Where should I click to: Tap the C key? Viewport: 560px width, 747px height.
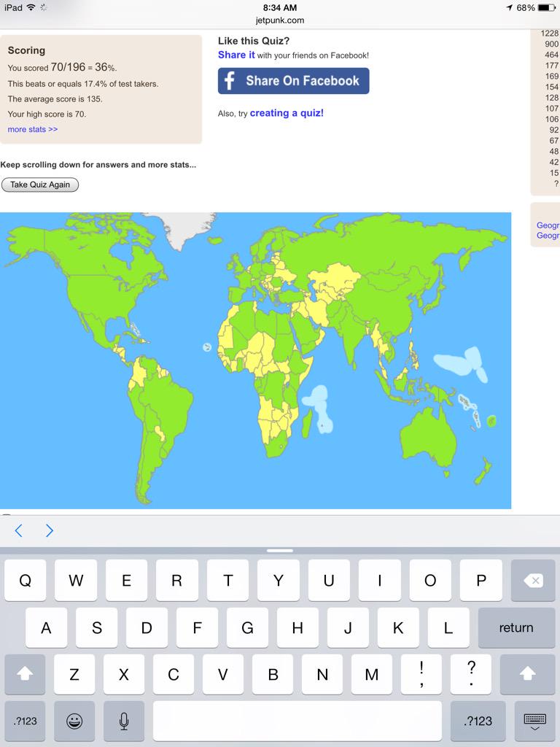coord(174,674)
